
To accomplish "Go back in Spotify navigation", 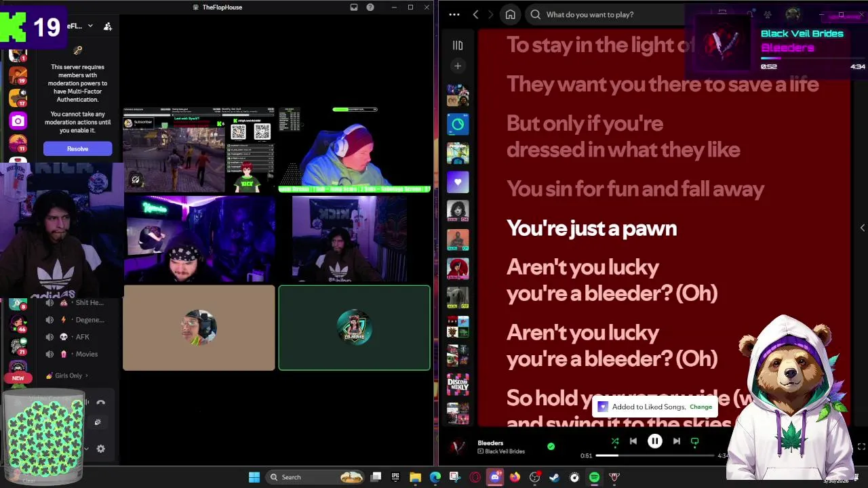I will [x=475, y=14].
